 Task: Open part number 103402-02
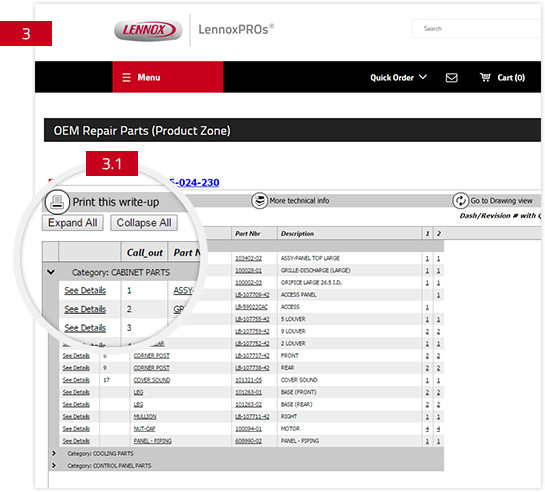(249, 258)
